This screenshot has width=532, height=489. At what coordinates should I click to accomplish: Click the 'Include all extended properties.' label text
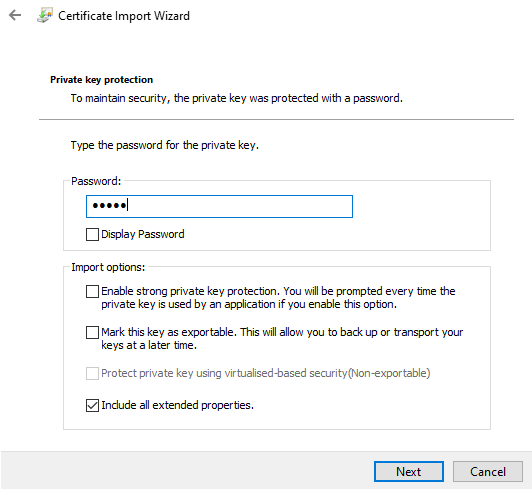(x=177, y=405)
